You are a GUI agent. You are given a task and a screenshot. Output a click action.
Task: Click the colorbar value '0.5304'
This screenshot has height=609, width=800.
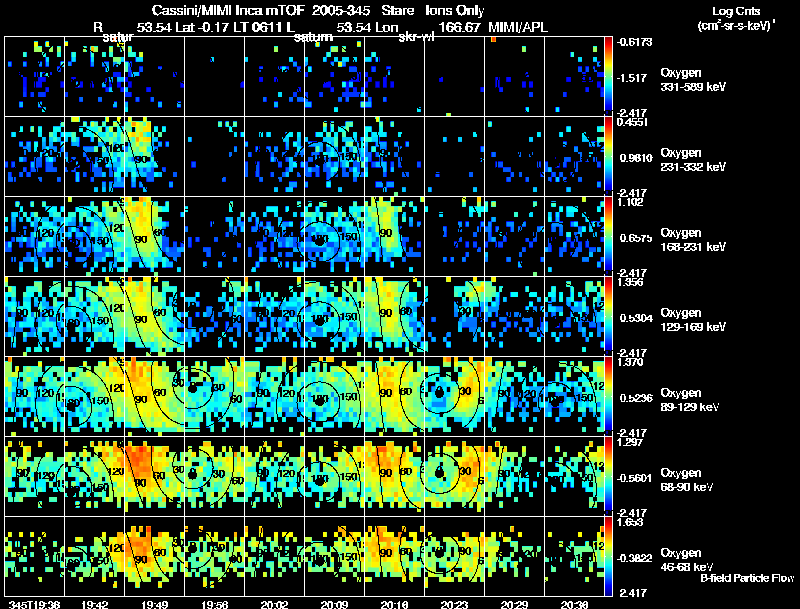tap(636, 318)
